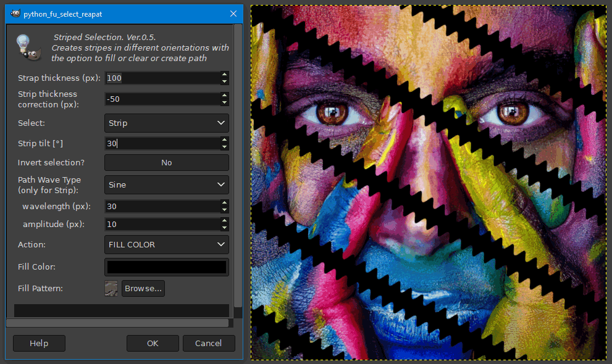Dismiss the dialog with Cancel
This screenshot has height=364, width=612.
point(208,343)
